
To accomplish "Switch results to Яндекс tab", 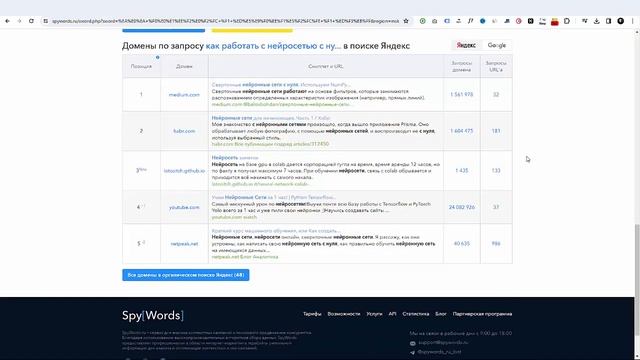I will point(466,45).
